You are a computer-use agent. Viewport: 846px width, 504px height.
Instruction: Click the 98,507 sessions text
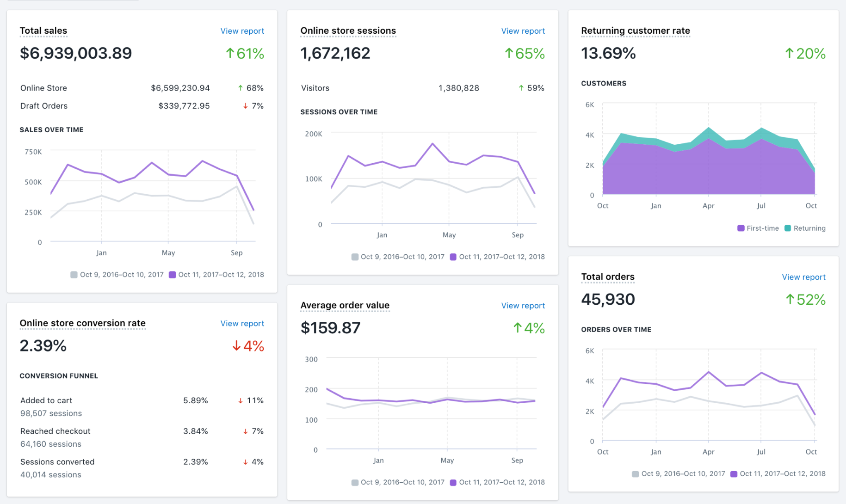point(51,413)
